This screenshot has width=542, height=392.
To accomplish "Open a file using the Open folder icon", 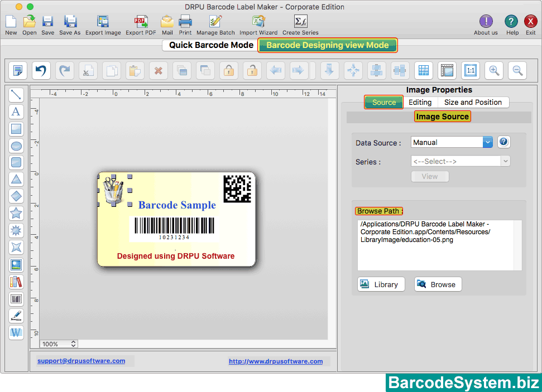I will (30, 25).
